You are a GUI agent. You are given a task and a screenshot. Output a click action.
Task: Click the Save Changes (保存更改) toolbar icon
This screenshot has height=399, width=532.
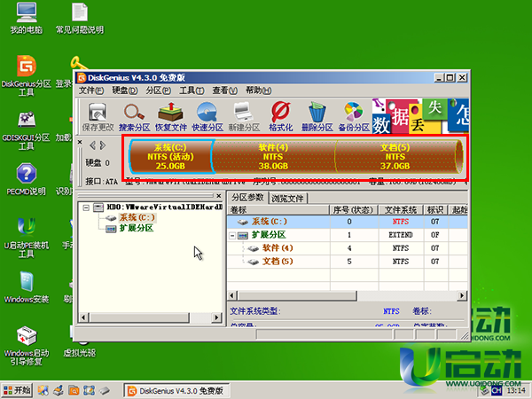coord(98,117)
